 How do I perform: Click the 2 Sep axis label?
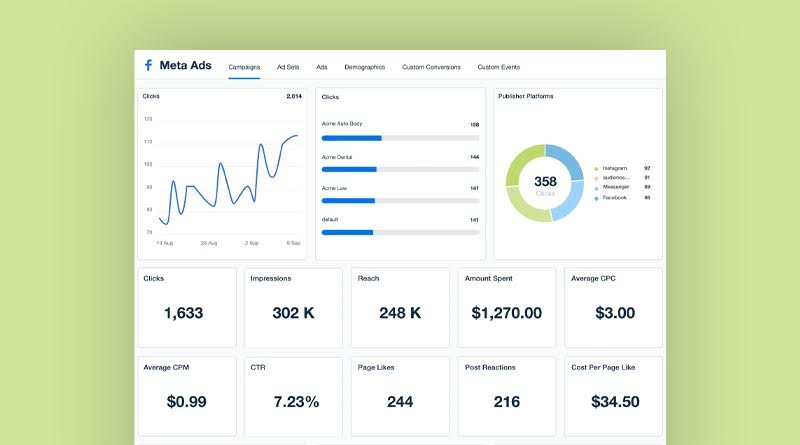click(x=252, y=243)
